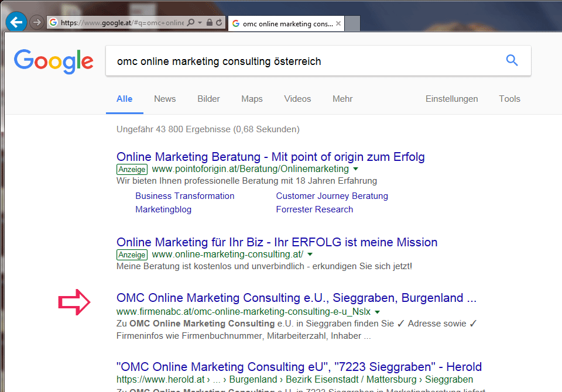Screen dimensions: 562x392
Task: Switch to the Bilder tab
Action: pyautogui.click(x=208, y=99)
